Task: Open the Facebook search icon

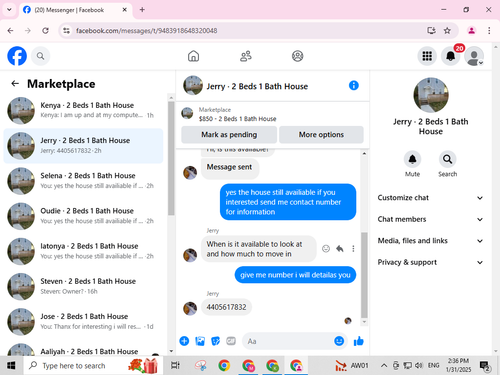Action: coord(40,56)
